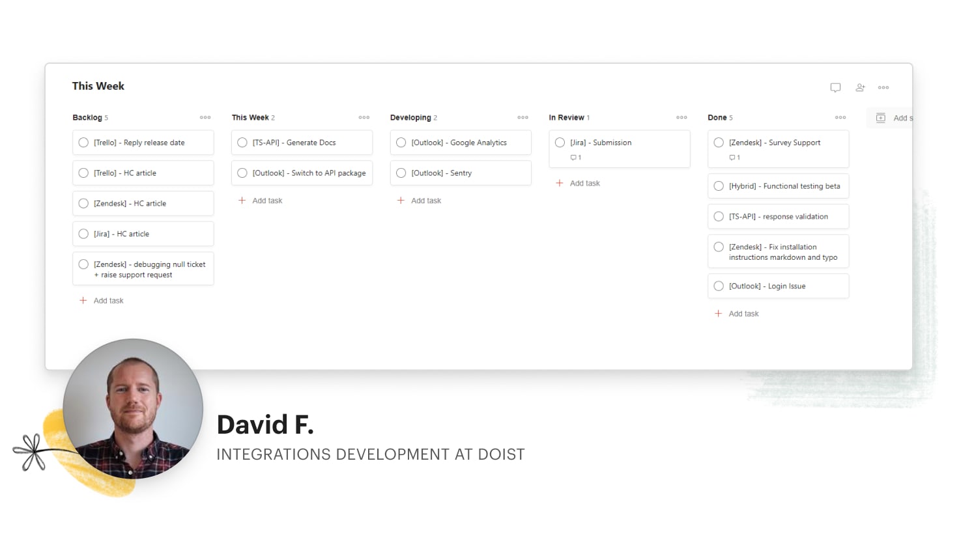Complete the Trello Reply release date task
Screen dimensions: 959x560
point(83,142)
